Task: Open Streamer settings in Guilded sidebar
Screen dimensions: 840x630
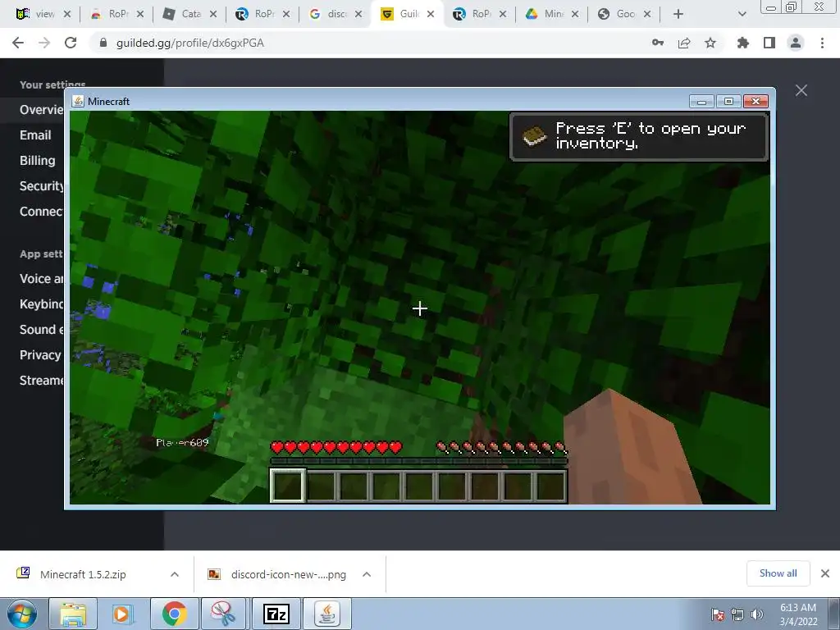Action: [x=41, y=381]
